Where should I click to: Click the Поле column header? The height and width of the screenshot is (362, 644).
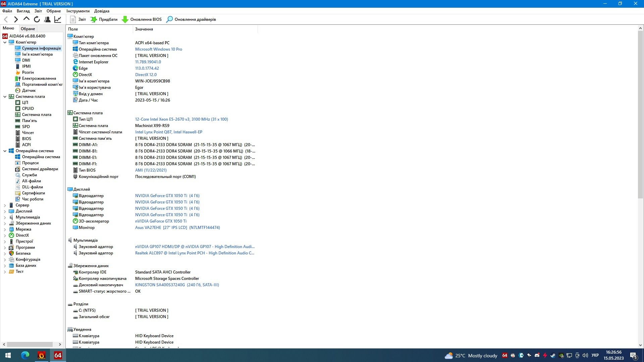(x=73, y=29)
